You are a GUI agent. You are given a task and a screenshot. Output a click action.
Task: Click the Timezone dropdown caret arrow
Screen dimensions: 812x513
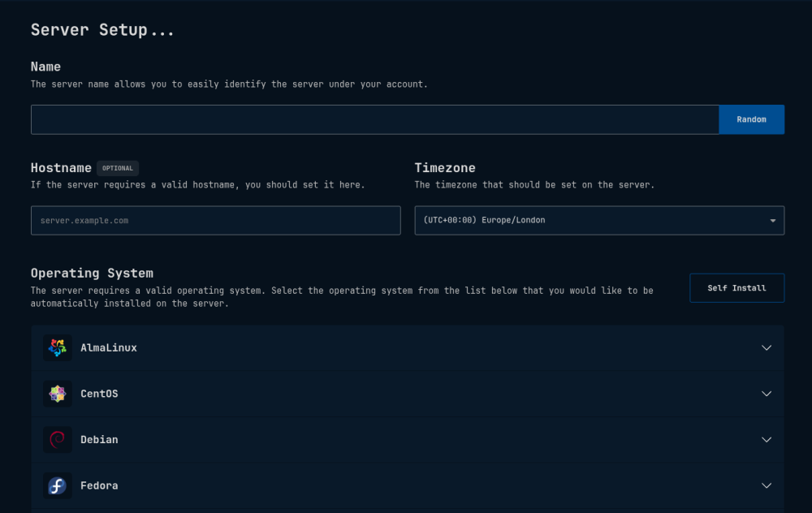pyautogui.click(x=773, y=221)
